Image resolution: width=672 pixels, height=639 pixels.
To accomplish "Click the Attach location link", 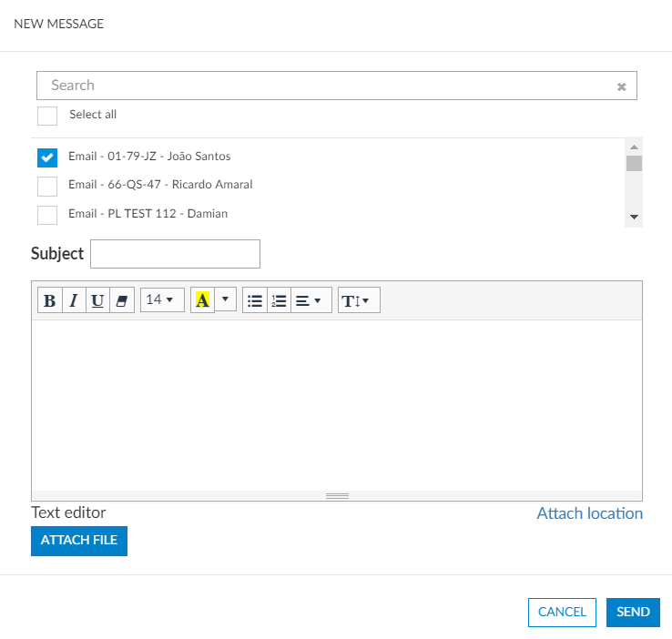I will (x=589, y=513).
